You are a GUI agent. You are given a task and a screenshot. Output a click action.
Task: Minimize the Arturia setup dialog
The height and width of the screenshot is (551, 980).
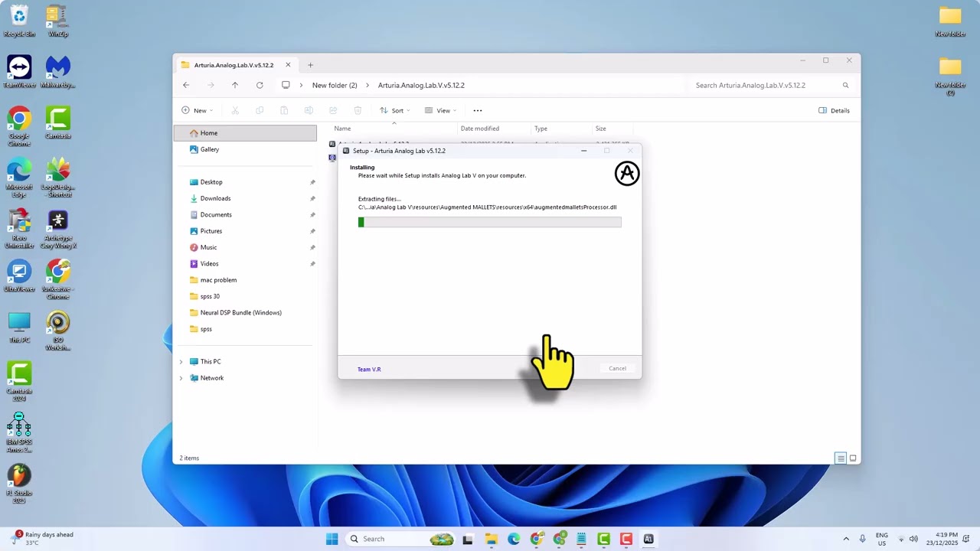point(583,151)
